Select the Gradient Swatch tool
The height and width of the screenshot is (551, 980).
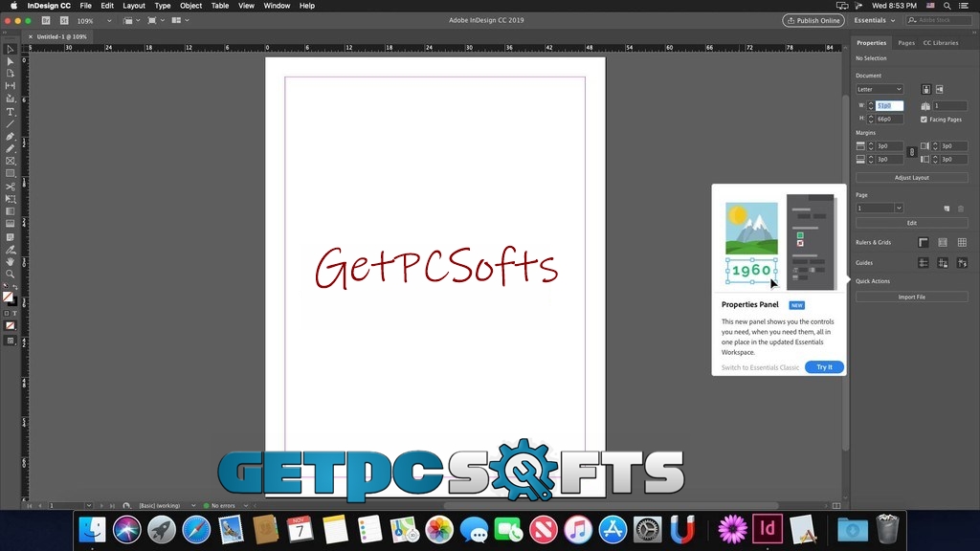10,211
